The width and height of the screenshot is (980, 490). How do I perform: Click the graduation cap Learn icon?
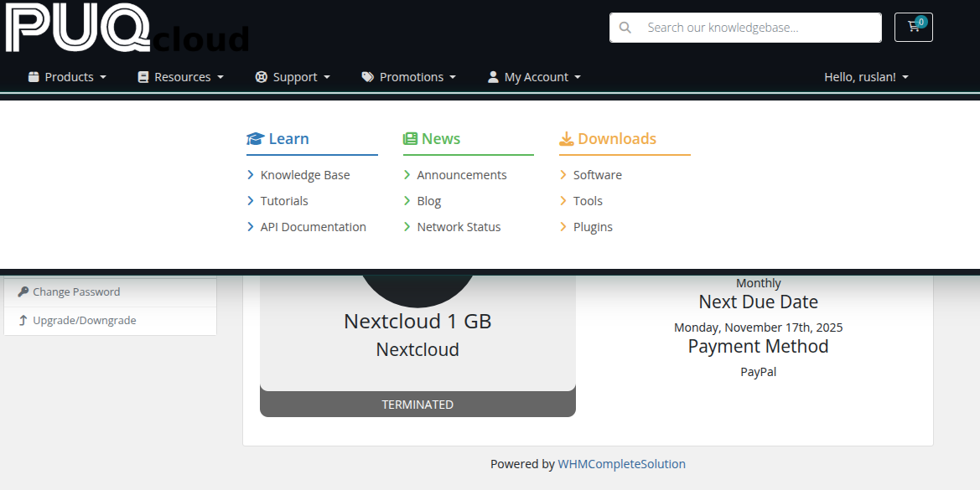[255, 139]
